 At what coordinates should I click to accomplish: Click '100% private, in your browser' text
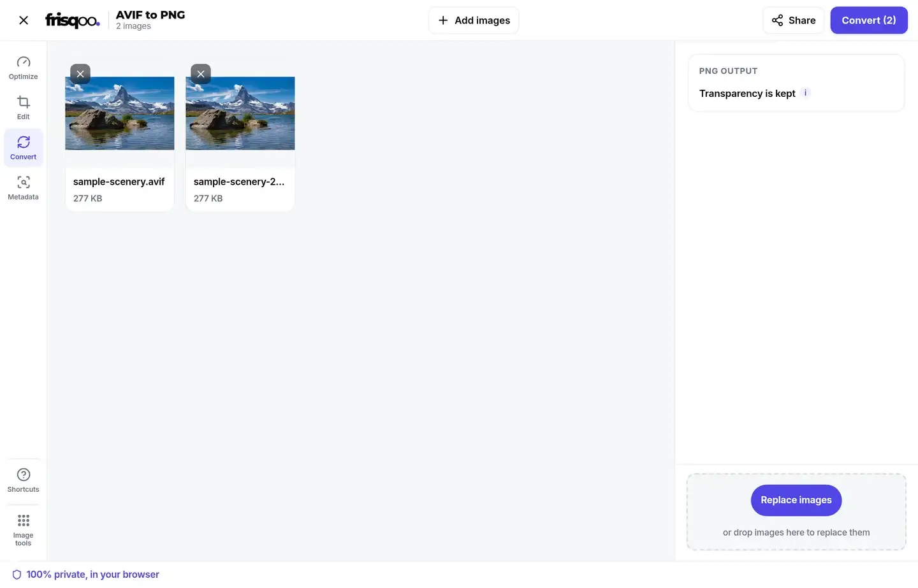tap(93, 575)
